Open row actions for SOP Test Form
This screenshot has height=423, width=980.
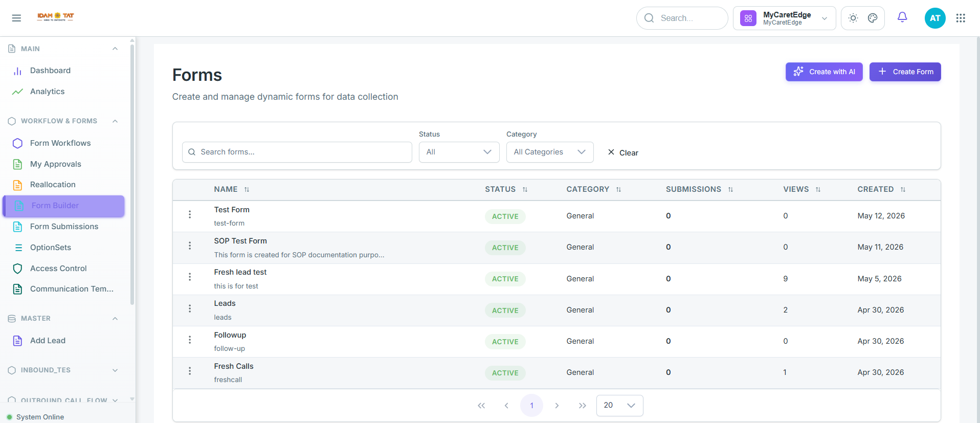190,246
